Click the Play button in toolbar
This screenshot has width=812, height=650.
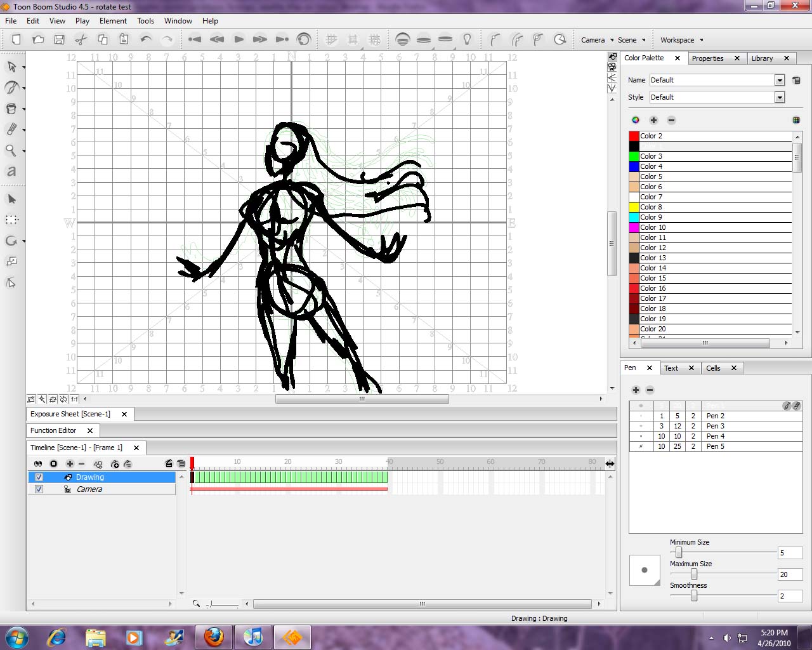point(239,39)
